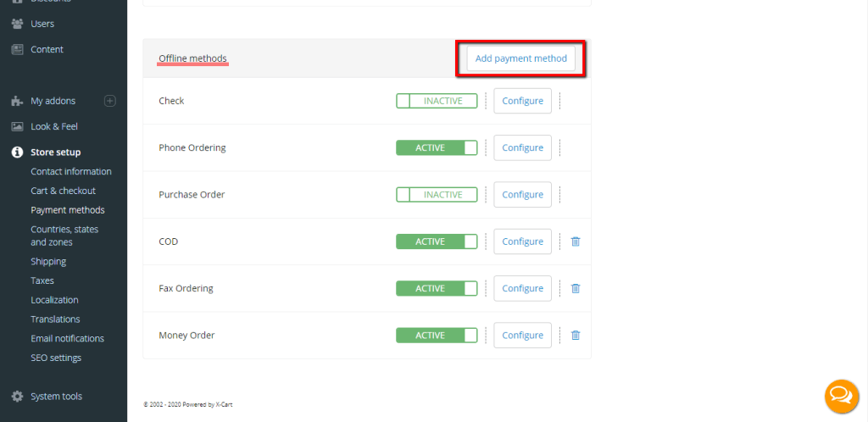The width and height of the screenshot is (868, 422).
Task: Click Add payment method button
Action: [x=521, y=58]
